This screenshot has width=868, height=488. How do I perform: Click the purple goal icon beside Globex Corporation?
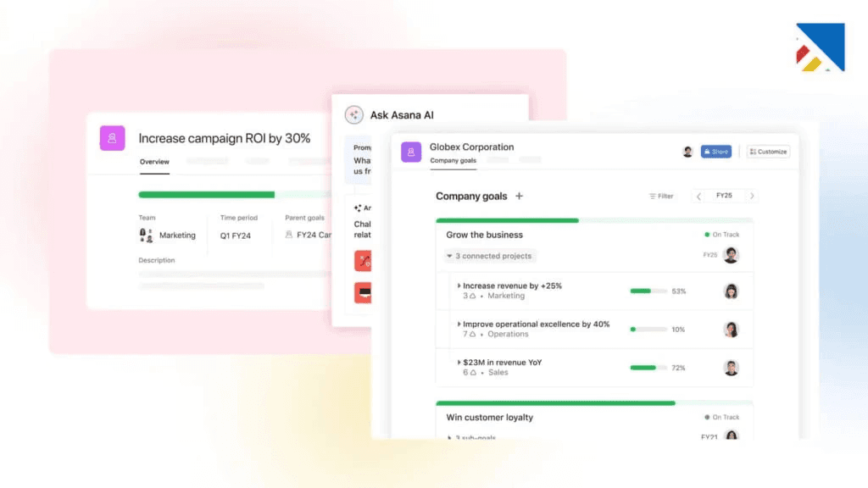[x=410, y=152]
